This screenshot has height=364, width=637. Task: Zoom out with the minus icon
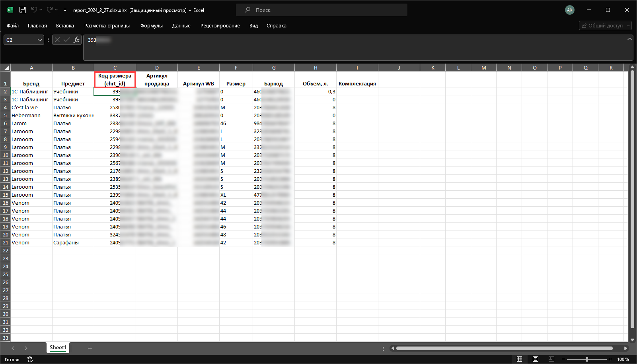563,359
